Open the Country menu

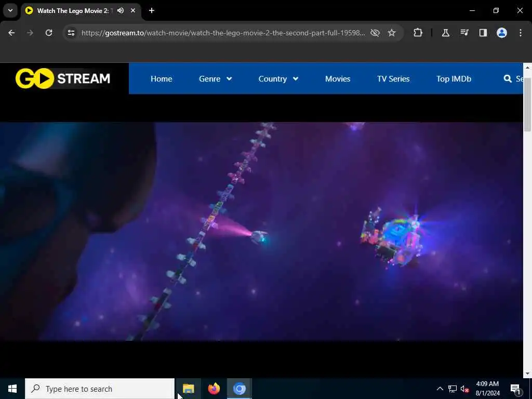pyautogui.click(x=272, y=79)
